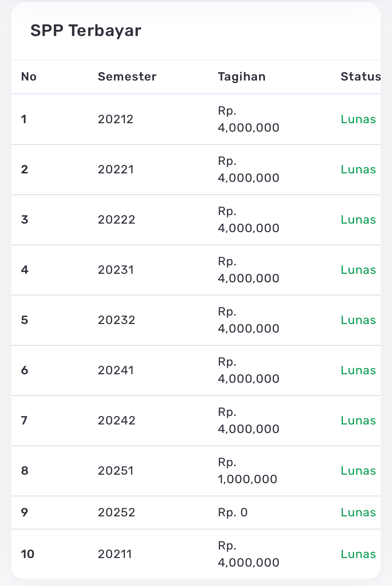392x586 pixels.
Task: Select semester 20222 row entry
Action: pyautogui.click(x=116, y=220)
